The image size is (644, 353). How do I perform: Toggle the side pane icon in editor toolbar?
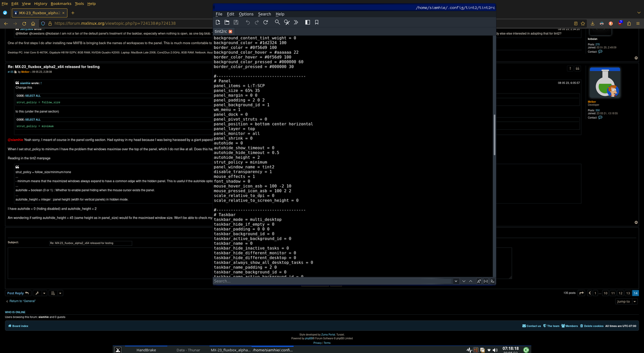click(x=307, y=22)
